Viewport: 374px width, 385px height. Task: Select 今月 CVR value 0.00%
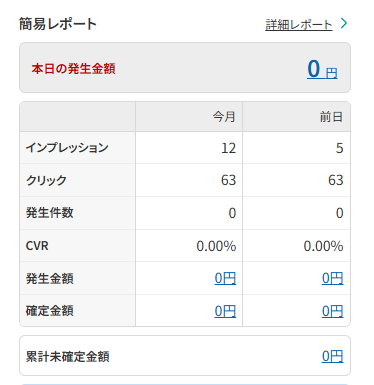pos(216,246)
